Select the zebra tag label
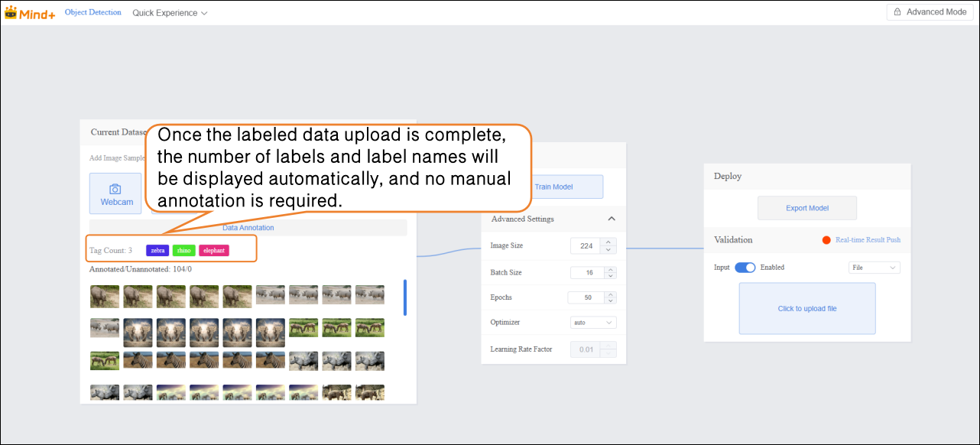This screenshot has width=980, height=445. 157,250
